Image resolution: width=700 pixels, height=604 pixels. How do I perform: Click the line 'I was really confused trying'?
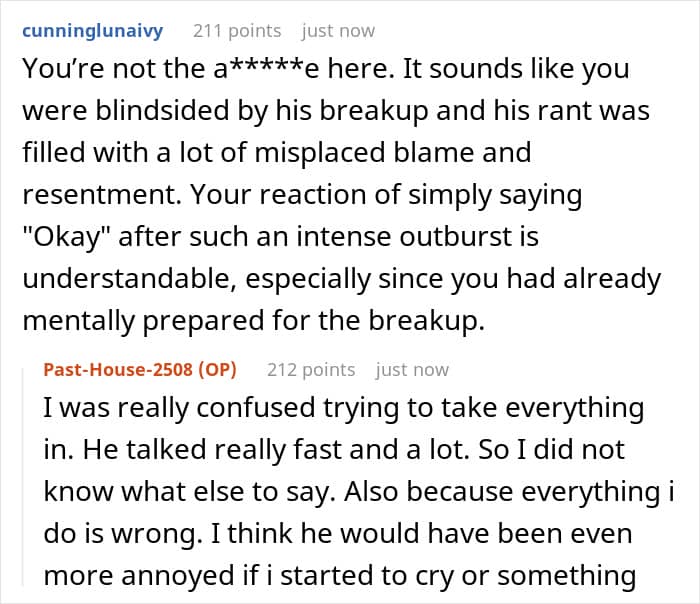tap(344, 408)
